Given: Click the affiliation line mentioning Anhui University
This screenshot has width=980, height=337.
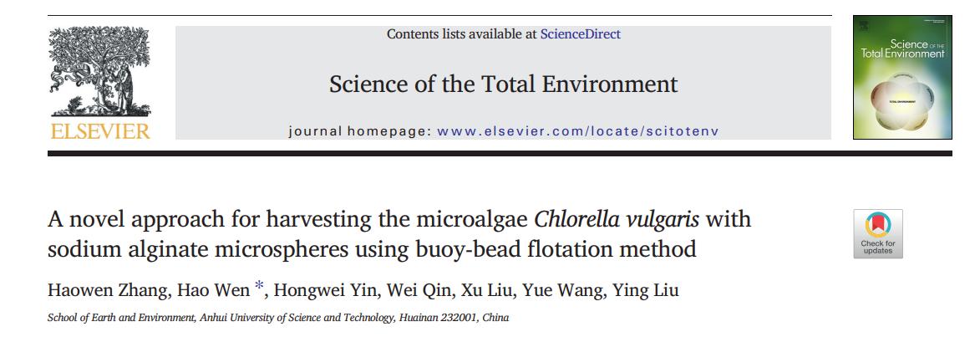Looking at the screenshot, I should tap(278, 319).
